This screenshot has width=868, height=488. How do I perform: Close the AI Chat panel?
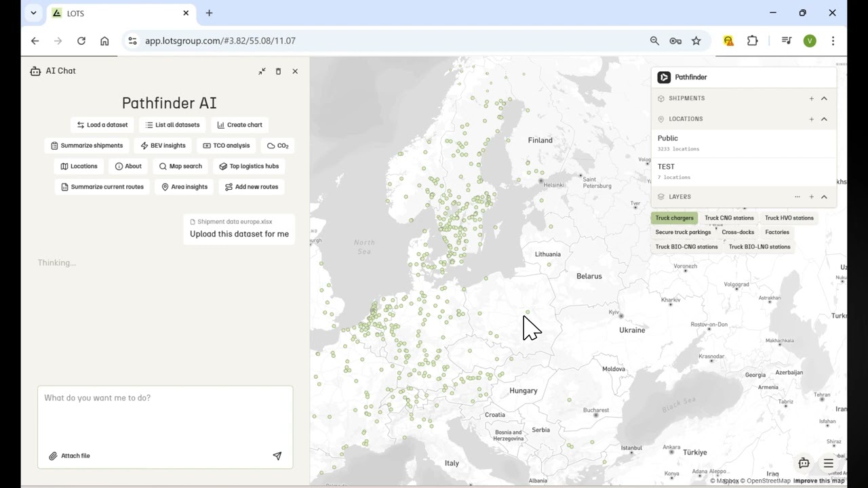coord(295,71)
